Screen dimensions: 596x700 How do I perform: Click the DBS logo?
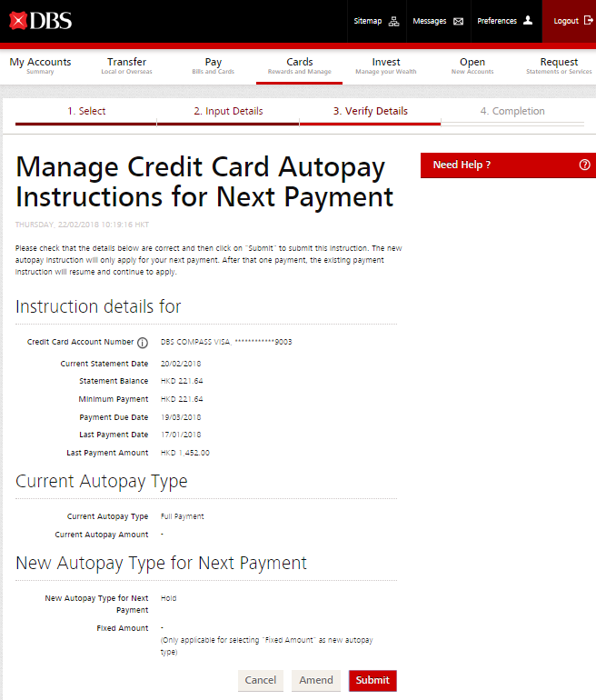click(x=40, y=21)
